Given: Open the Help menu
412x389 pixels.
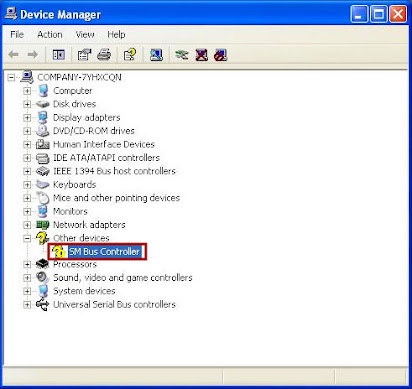Looking at the screenshot, I should point(116,34).
